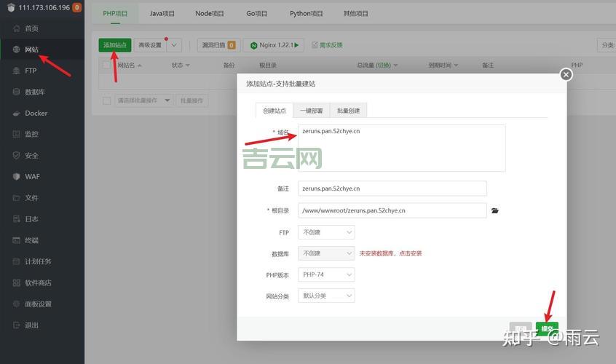Click the green 添加站点 button

(115, 45)
